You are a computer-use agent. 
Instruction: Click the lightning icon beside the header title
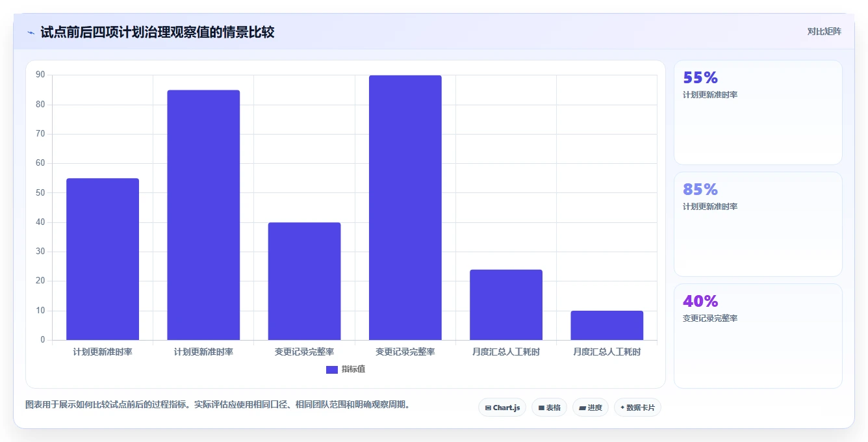point(31,32)
